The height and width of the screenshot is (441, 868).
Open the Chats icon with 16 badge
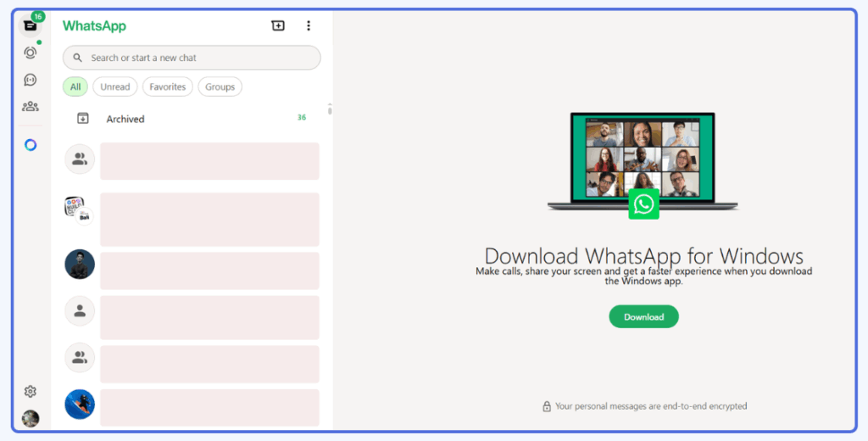click(x=30, y=25)
